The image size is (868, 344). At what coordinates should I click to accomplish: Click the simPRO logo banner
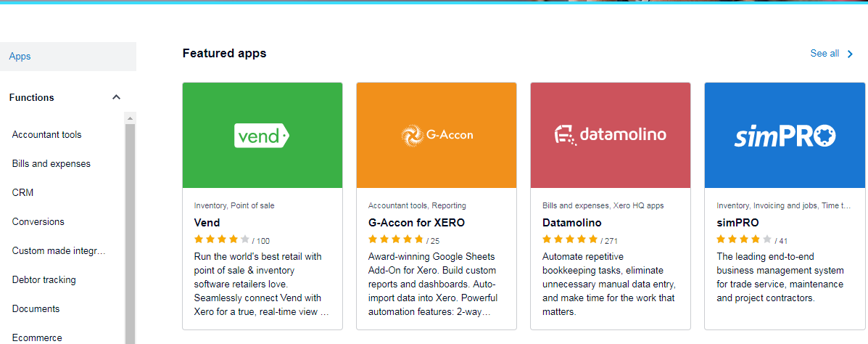pos(784,135)
